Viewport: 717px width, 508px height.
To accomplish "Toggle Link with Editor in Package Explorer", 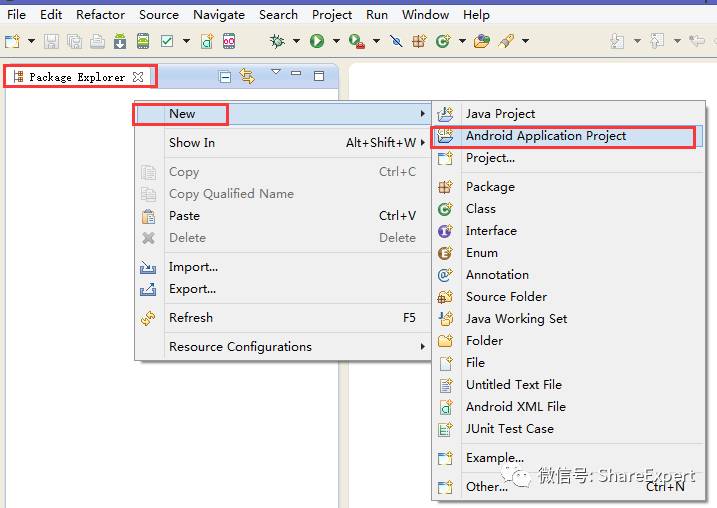I will [x=247, y=76].
